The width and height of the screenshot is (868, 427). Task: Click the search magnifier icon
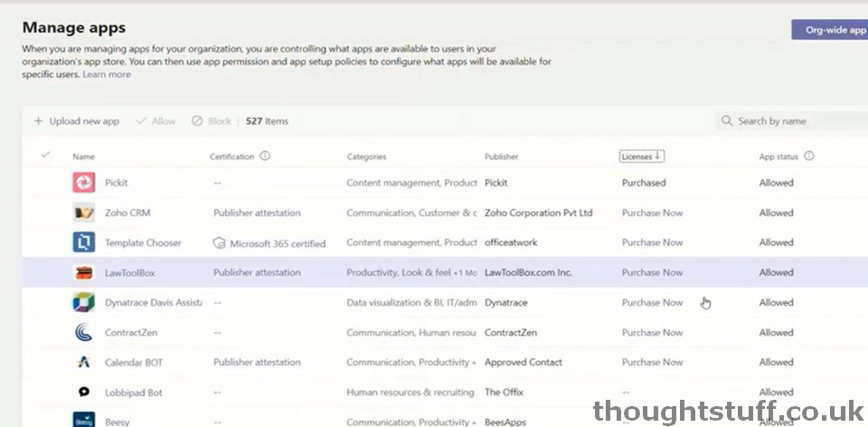pyautogui.click(x=726, y=120)
